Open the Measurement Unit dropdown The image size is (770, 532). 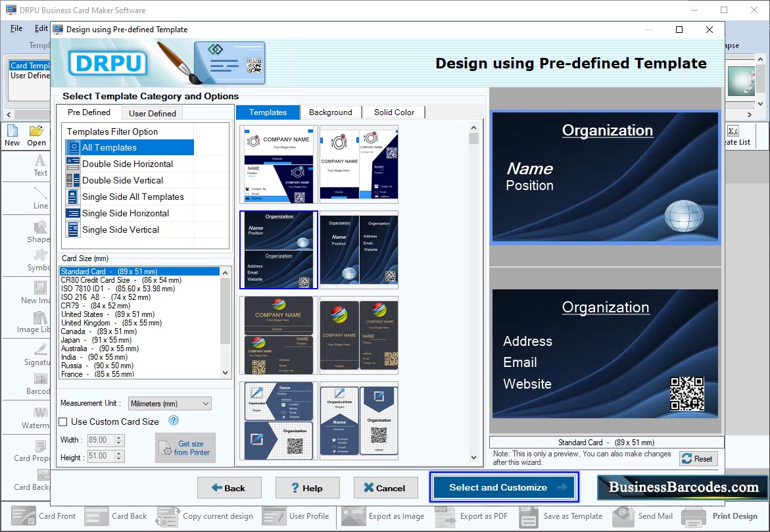(x=170, y=403)
